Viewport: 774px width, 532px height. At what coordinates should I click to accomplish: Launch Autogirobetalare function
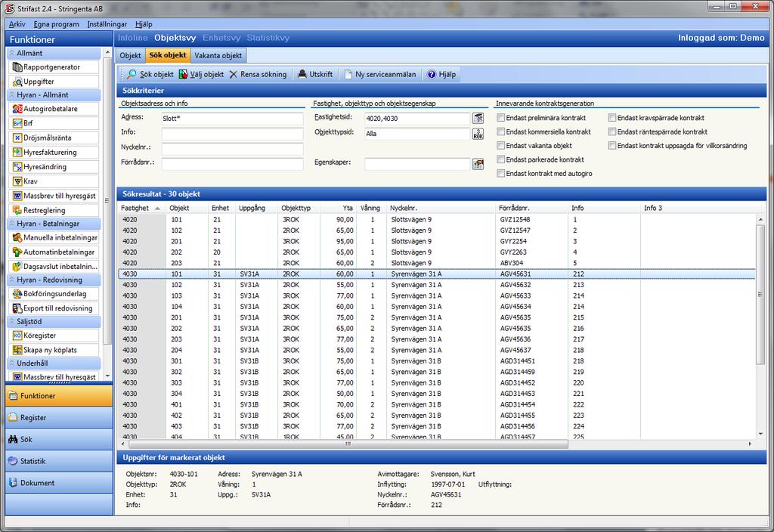pos(54,109)
